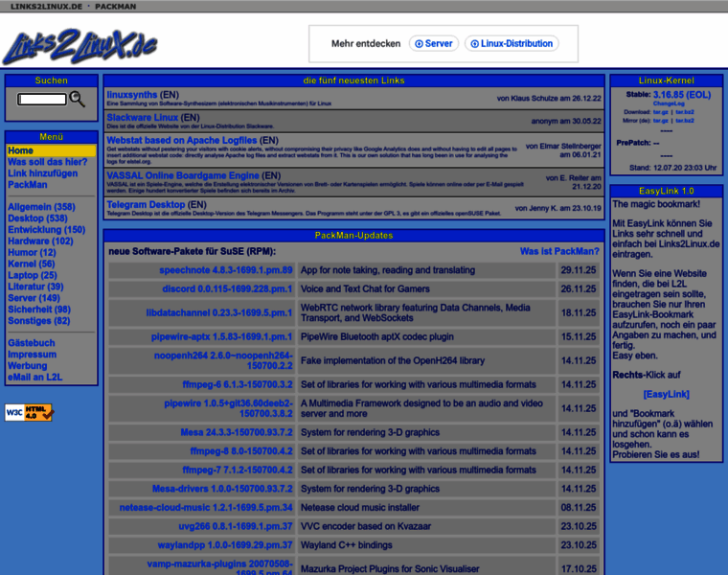This screenshot has width=728, height=575.
Task: Open Sicherheit (98) category
Action: (39, 310)
